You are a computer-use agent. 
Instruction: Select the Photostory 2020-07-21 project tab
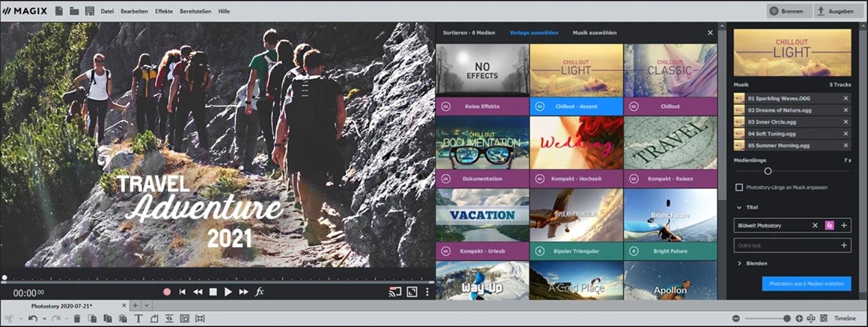point(62,306)
